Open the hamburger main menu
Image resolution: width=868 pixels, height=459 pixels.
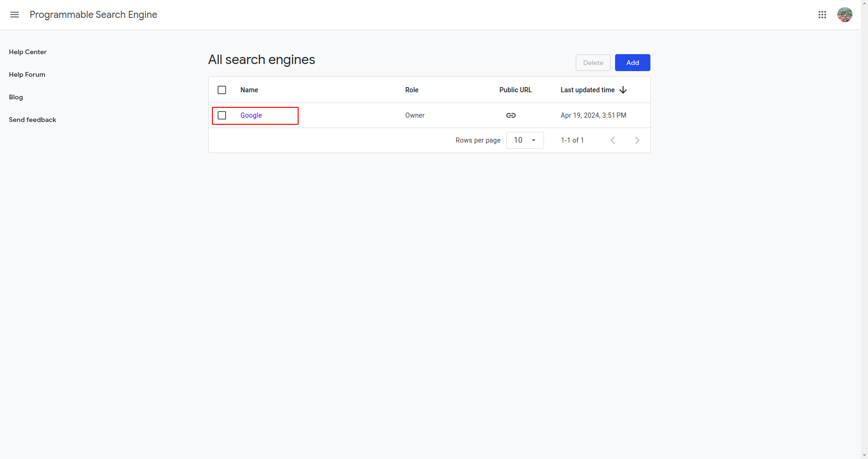(x=15, y=15)
